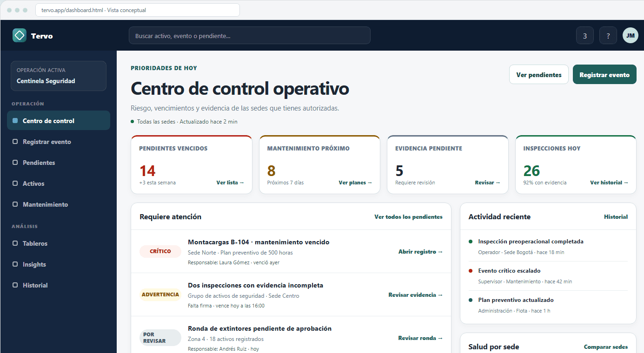Click the Salud por sede heading
Screen dimensions: 644x353
pos(494,347)
